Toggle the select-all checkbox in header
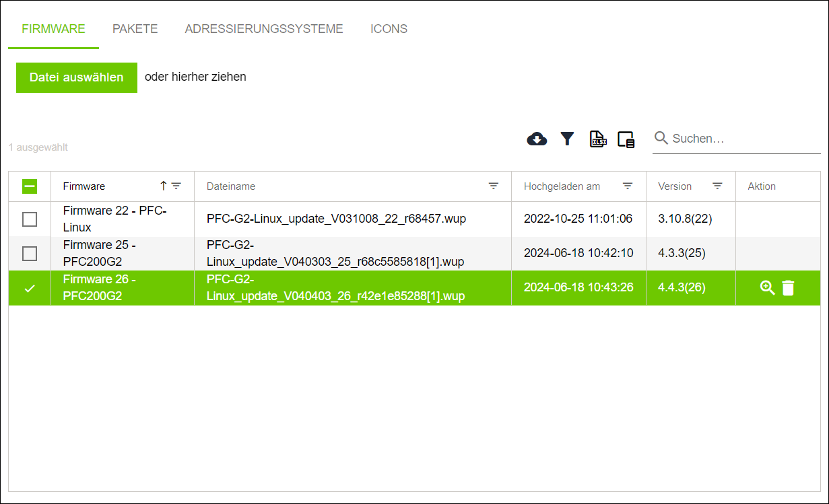The width and height of the screenshot is (829, 504). point(29,186)
